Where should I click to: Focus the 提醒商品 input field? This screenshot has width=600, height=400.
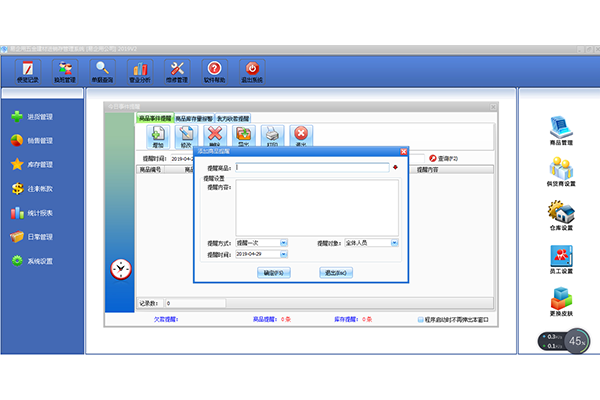pyautogui.click(x=312, y=167)
